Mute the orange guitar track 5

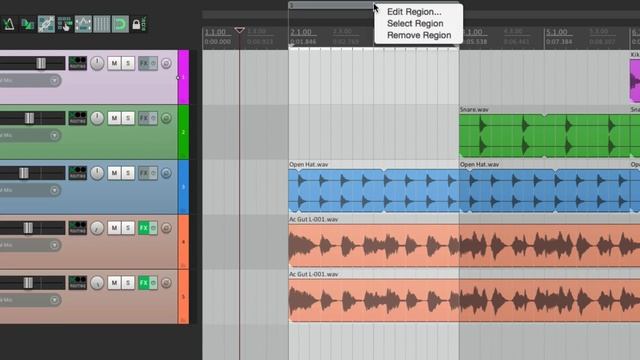click(114, 282)
